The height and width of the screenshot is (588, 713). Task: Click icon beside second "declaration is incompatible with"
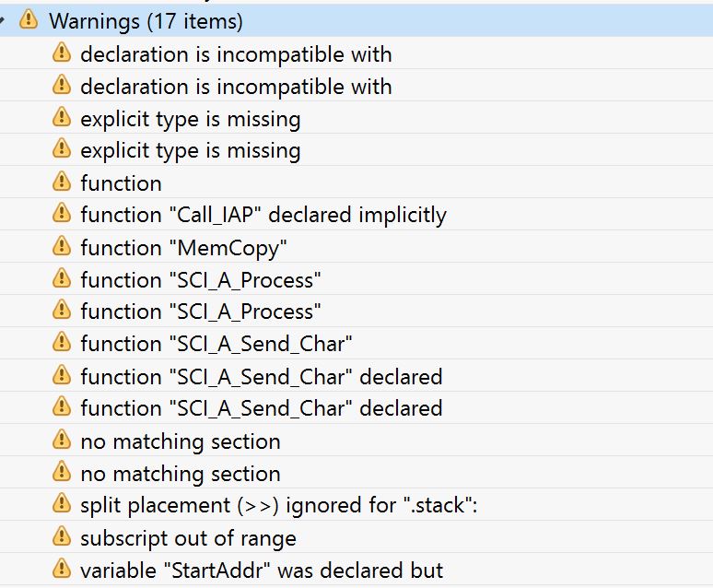(x=62, y=85)
